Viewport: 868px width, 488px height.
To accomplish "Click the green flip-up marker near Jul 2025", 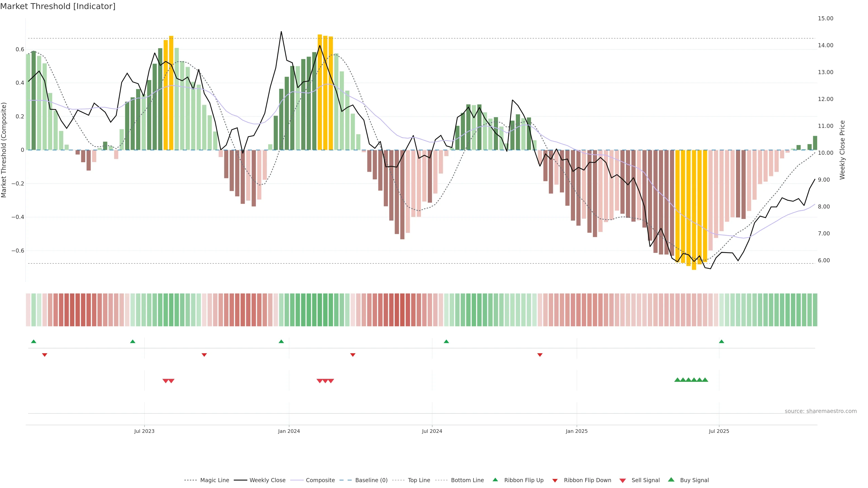I will tap(722, 342).
